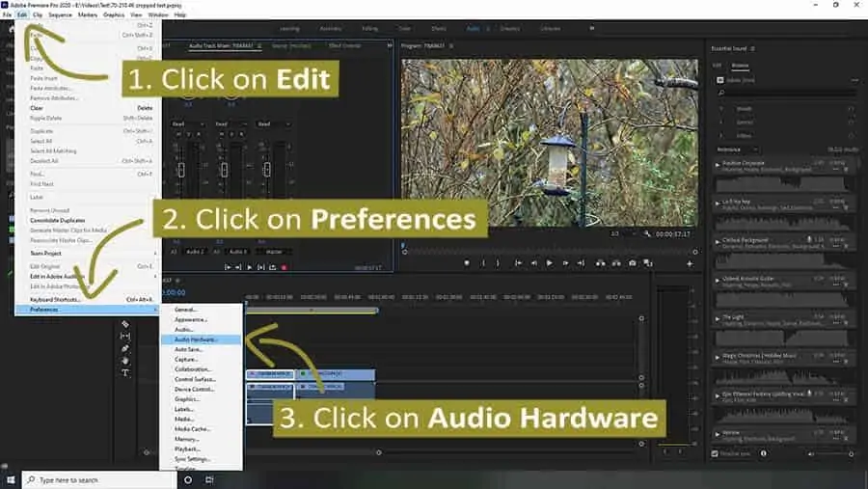Click the Mark In button
This screenshot has height=489, width=868.
[x=483, y=263]
